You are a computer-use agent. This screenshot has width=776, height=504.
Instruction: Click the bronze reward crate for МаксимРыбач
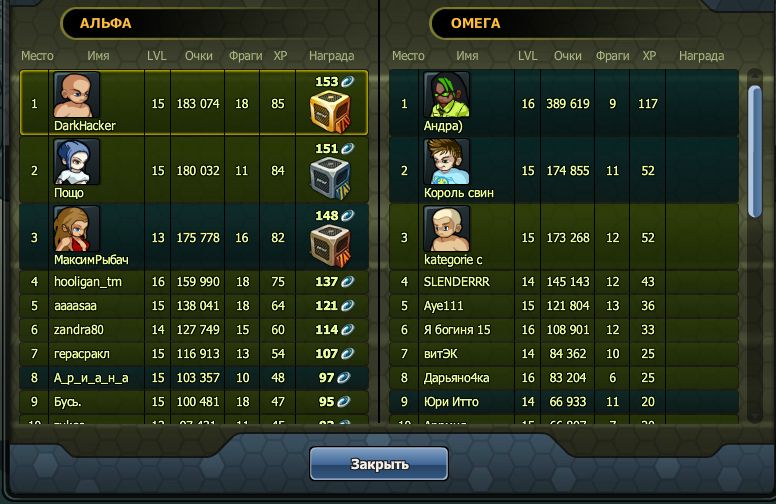tap(330, 247)
